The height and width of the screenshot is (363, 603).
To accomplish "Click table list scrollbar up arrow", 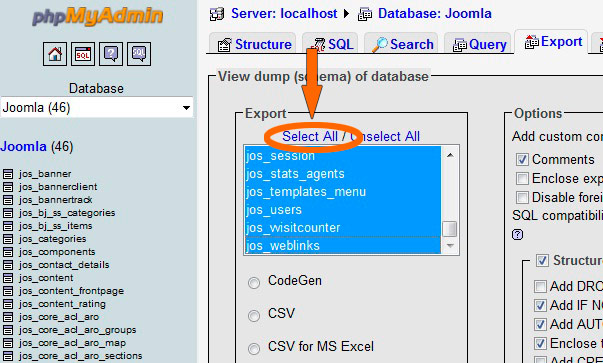I will click(x=450, y=155).
